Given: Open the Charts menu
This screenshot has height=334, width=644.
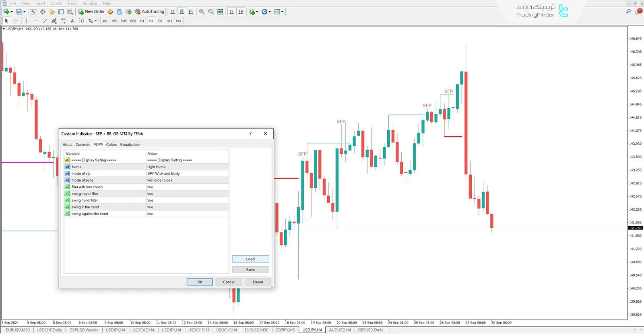Looking at the screenshot, I should [56, 3].
